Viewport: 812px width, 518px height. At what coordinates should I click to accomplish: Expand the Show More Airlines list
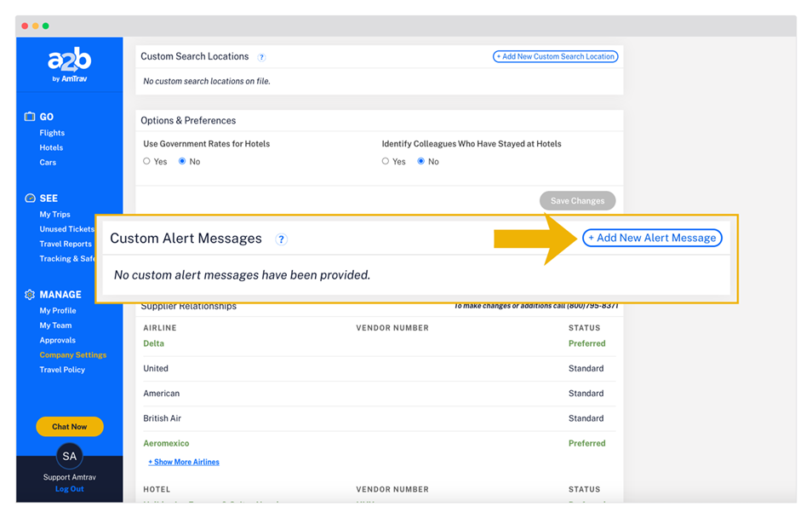[184, 462]
